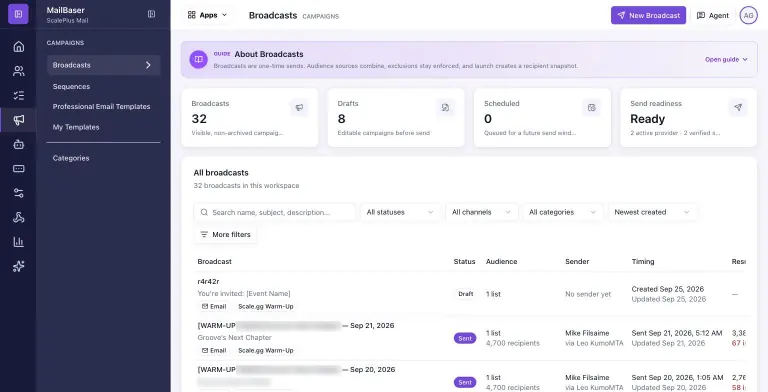Open the Sep 21, 2026 warm-up broadcast
768x392 pixels.
click(x=296, y=325)
